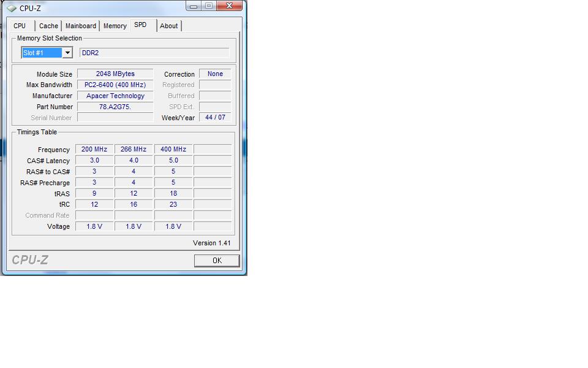This screenshot has width=588, height=368.
Task: Click the Version 1.41 label
Action: click(211, 243)
